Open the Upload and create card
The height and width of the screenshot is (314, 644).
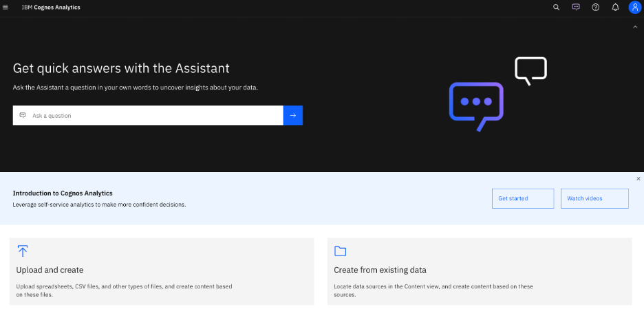pos(162,271)
